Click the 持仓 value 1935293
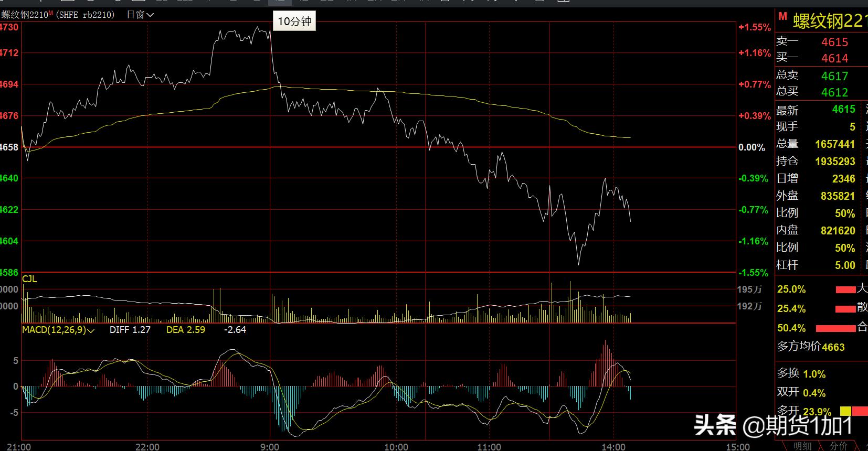This screenshot has width=868, height=451. point(835,161)
